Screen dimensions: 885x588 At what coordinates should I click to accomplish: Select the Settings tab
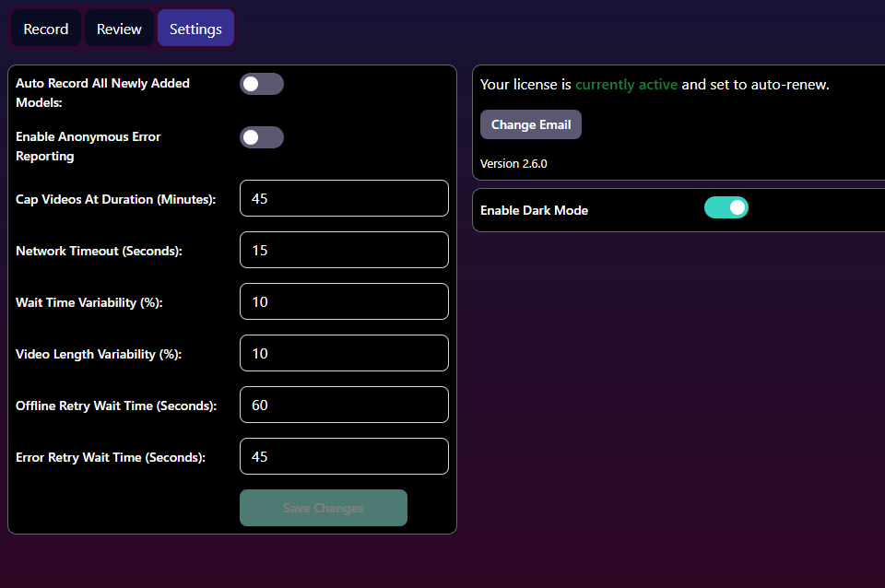pos(195,28)
